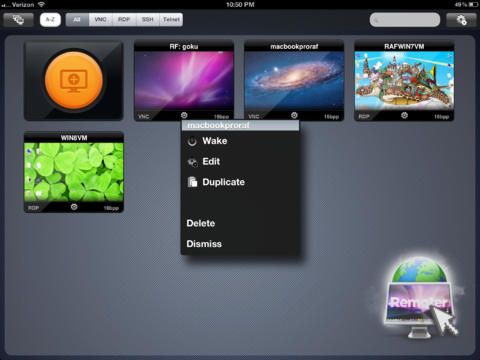Image resolution: width=480 pixels, height=360 pixels.
Task: Click the macbookproraf header in popup menu
Action: click(x=240, y=125)
